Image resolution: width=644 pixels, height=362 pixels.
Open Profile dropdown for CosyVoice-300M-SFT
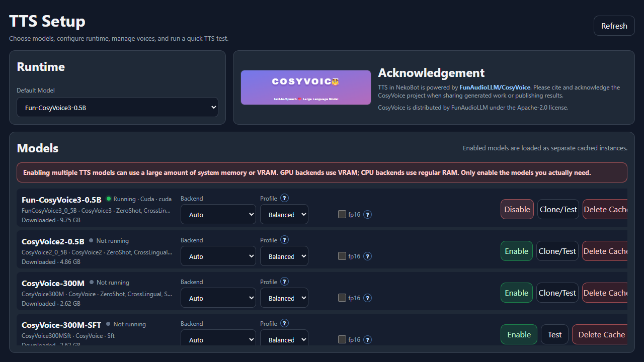(284, 337)
